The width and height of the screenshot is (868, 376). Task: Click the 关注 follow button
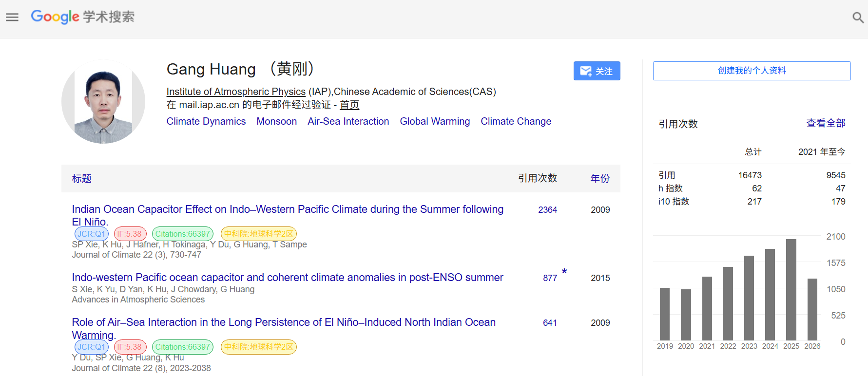597,71
